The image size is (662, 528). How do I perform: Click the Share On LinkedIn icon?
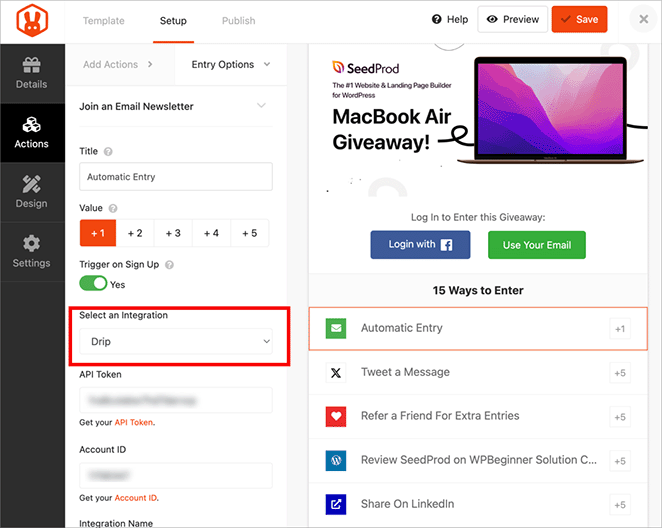tap(336, 504)
